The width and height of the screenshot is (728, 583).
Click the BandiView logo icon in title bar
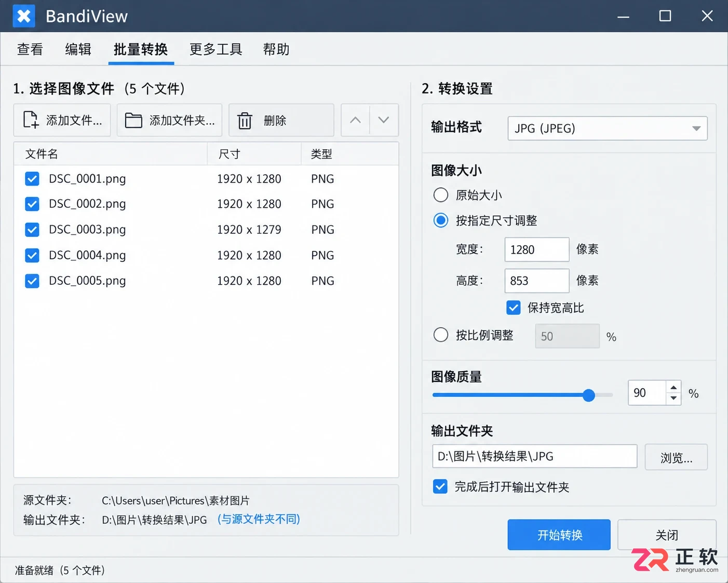(24, 16)
